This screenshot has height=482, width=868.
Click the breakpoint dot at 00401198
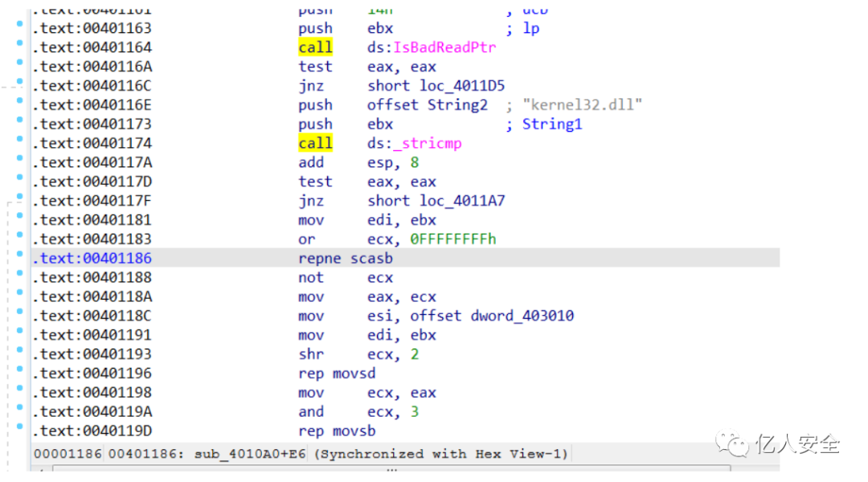coord(20,389)
